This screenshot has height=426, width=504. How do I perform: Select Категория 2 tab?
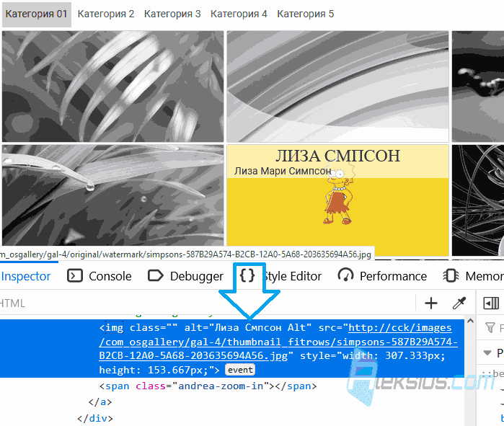click(x=106, y=14)
